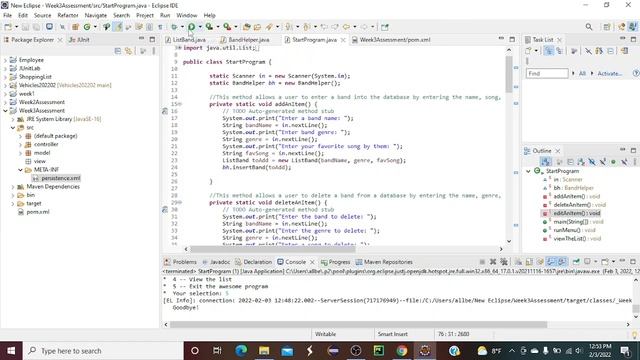Click the New file toolbar icon
The height and width of the screenshot is (360, 640).
pos(8,27)
